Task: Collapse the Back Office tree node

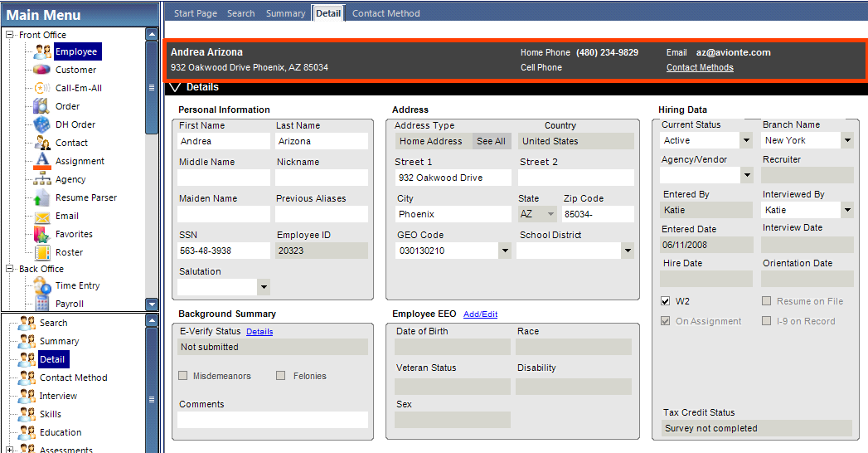Action: [9, 269]
